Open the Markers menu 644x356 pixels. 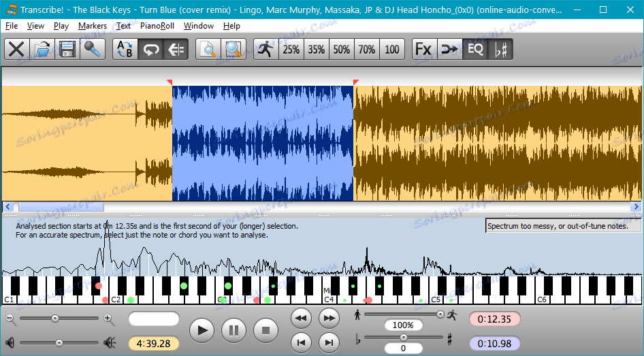pyautogui.click(x=92, y=26)
